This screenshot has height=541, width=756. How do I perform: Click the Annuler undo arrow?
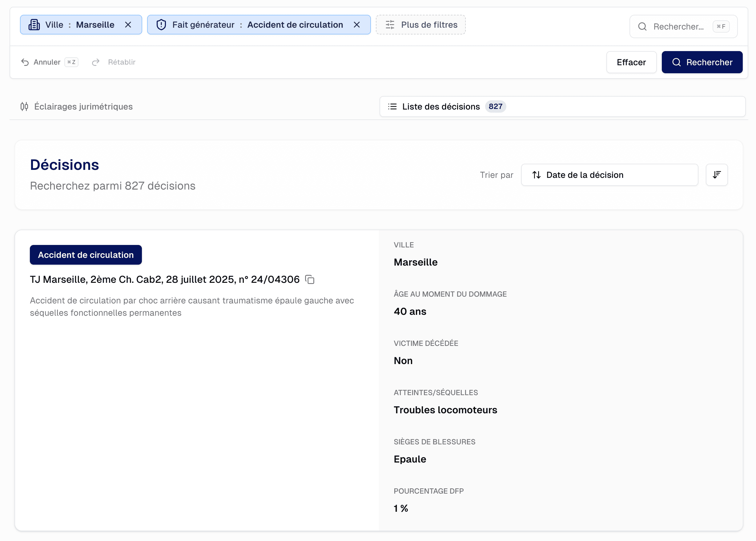coord(25,62)
